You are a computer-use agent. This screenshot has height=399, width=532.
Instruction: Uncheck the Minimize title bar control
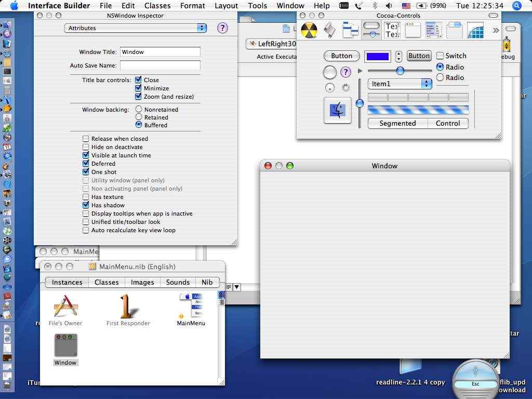(x=138, y=88)
